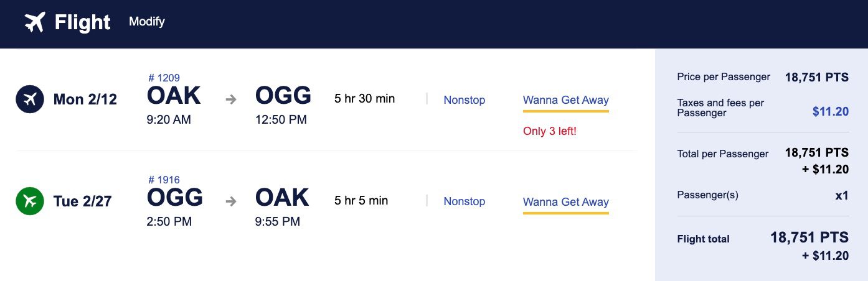Click the dark blue departing flight plane icon
This screenshot has width=868, height=281.
point(30,99)
